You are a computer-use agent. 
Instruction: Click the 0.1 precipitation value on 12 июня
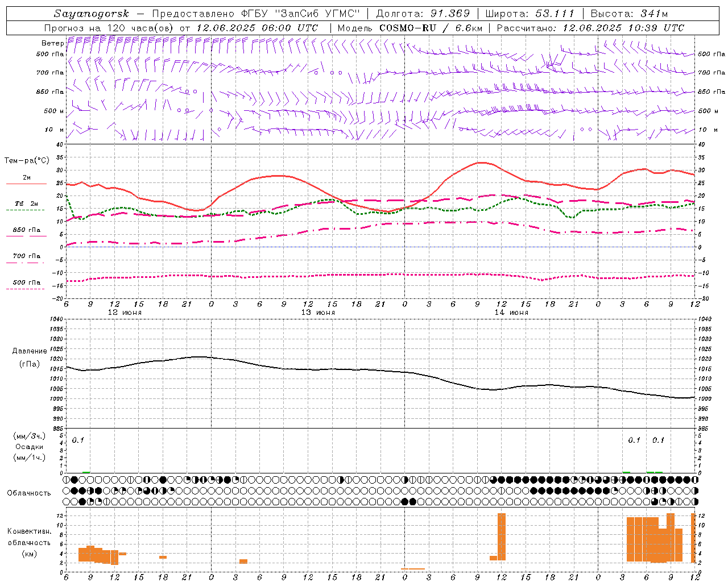[78, 440]
